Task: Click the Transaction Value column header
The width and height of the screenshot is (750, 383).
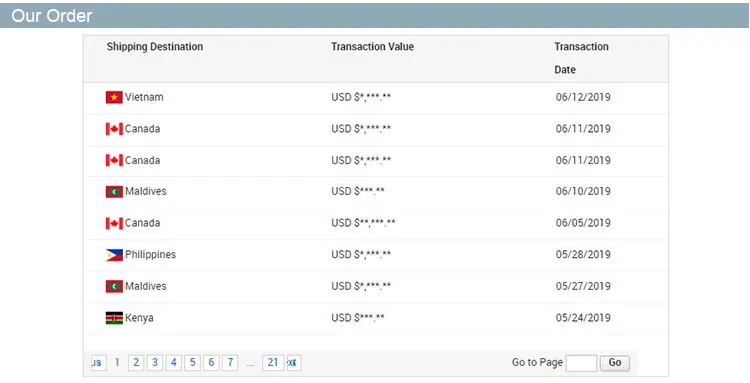Action: coord(372,46)
